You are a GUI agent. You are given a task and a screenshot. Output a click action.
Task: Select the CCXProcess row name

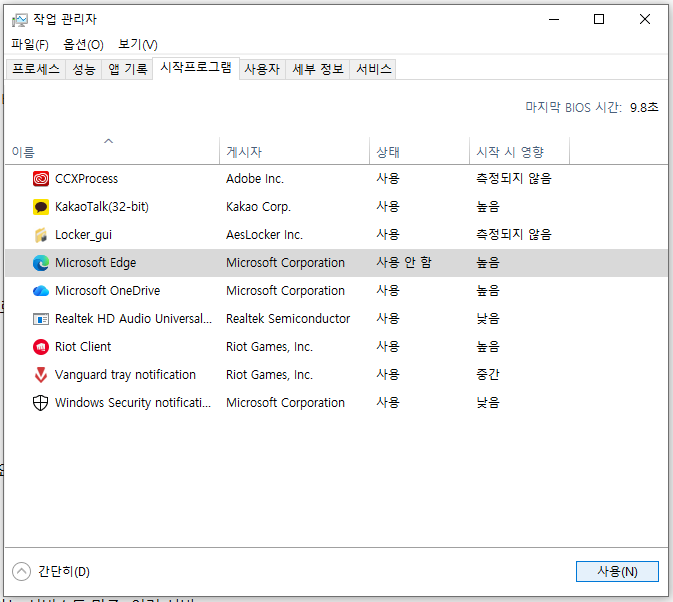tap(86, 178)
